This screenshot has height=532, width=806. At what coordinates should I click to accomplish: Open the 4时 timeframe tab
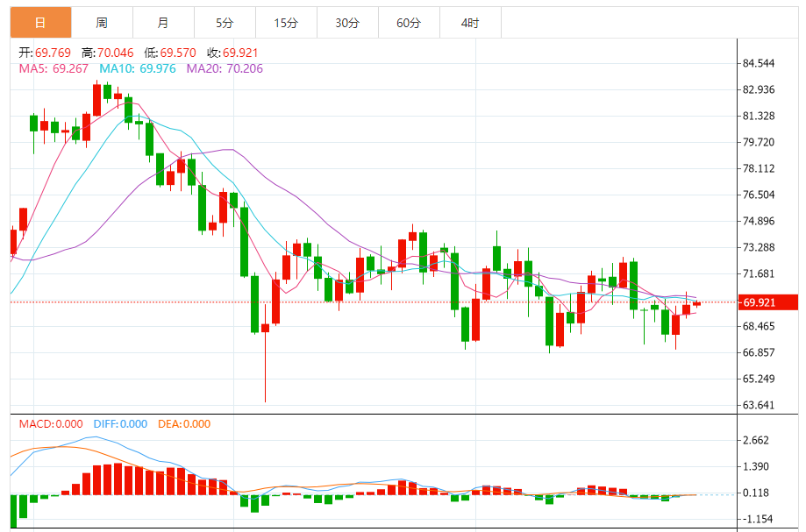coord(470,23)
